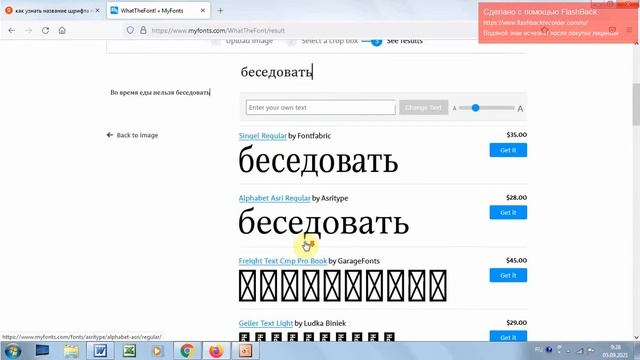The height and width of the screenshot is (360, 640).
Task: Click the $35.00 price label
Action: [516, 135]
